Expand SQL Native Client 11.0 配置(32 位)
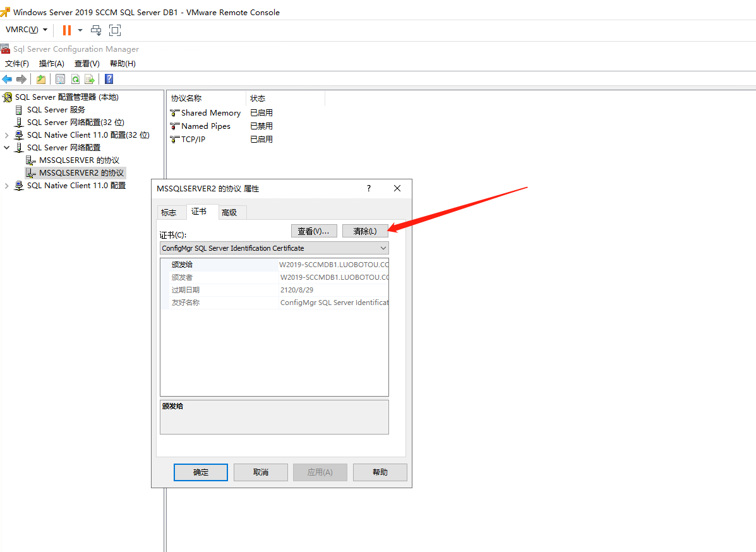This screenshot has width=756, height=552. (7, 135)
